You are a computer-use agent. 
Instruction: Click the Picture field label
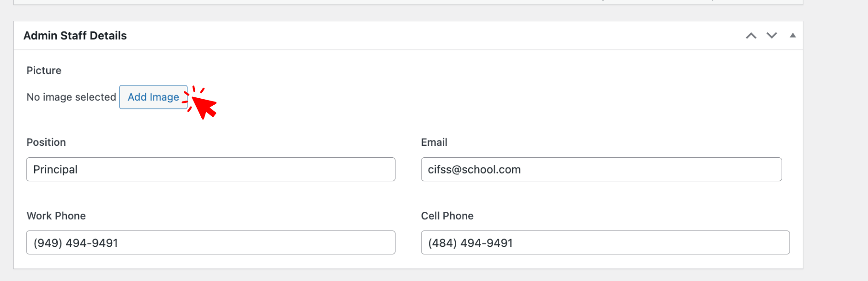coord(44,71)
